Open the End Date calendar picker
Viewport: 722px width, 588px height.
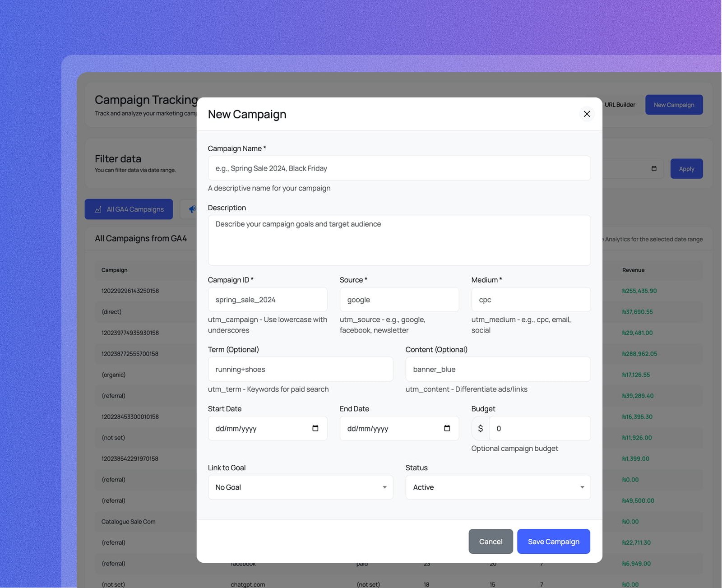[447, 428]
